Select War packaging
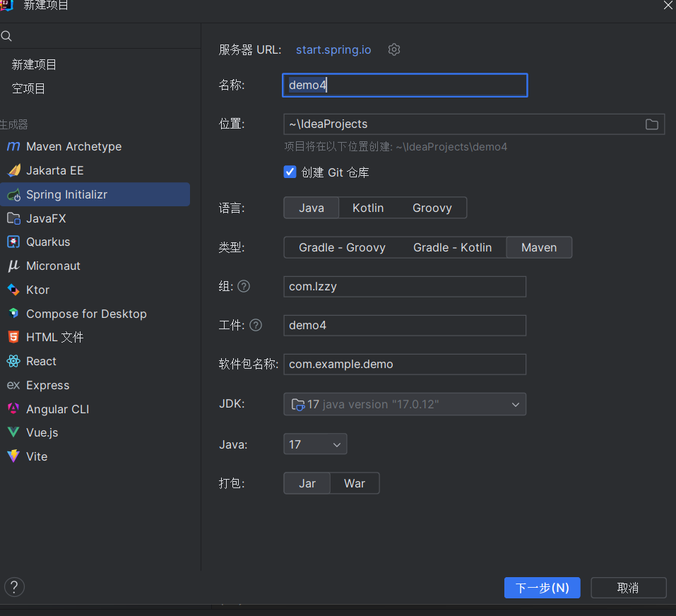The image size is (676, 616). [355, 483]
